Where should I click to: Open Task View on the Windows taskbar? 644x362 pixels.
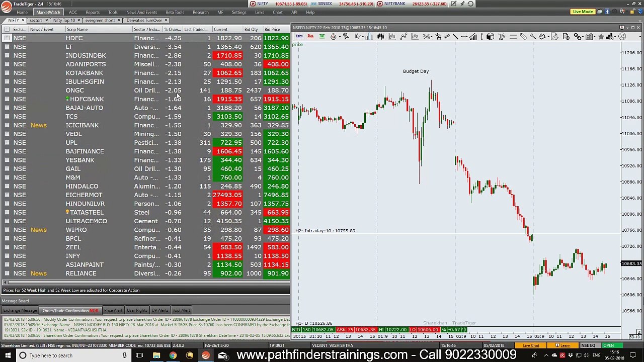pyautogui.click(x=139, y=355)
